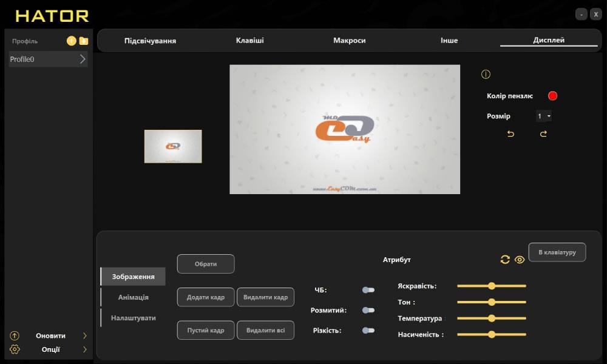The width and height of the screenshot is (607, 364).
Task: Click the add profile plus icon
Action: coord(71,41)
